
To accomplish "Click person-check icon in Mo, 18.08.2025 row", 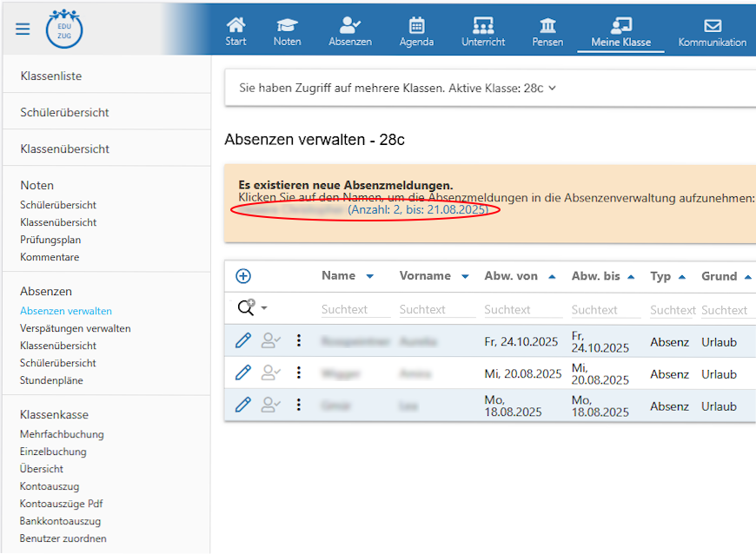I will coord(270,405).
